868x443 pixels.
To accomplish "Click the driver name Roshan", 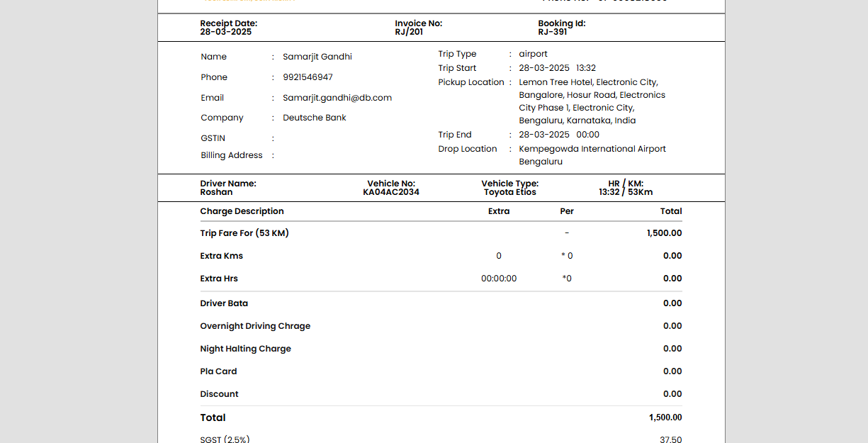I will click(216, 192).
